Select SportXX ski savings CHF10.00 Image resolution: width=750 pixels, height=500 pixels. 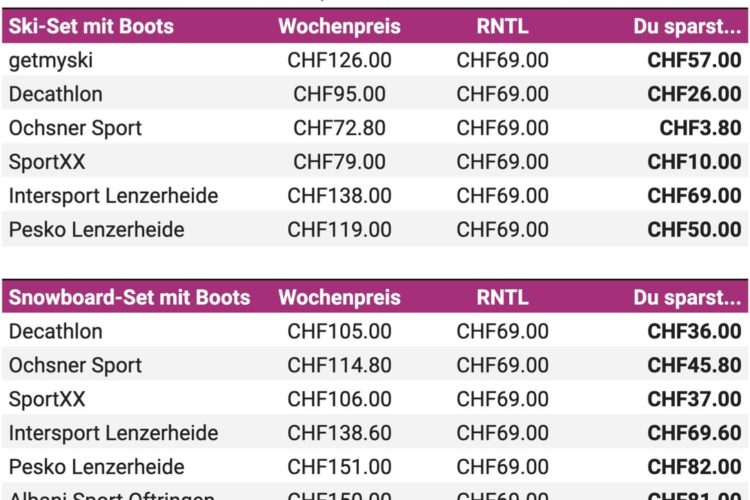coord(694,162)
